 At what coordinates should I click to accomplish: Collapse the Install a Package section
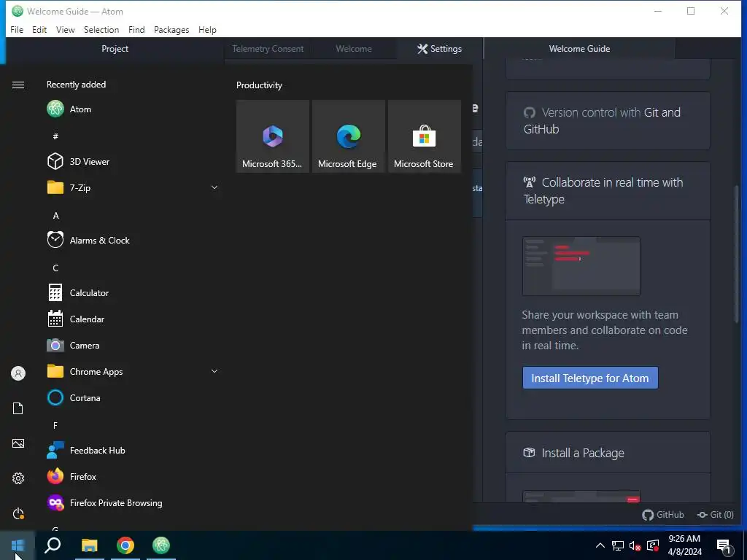(x=608, y=452)
